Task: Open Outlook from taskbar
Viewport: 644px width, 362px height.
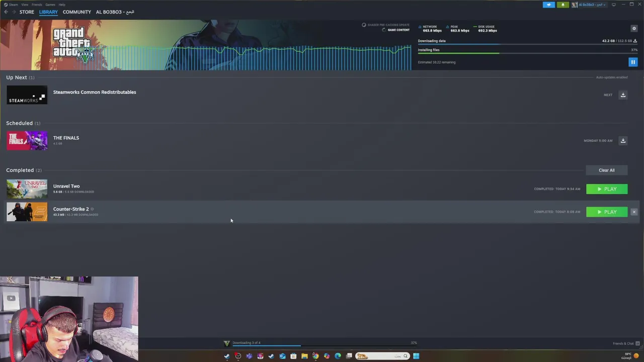Action: coord(282,356)
